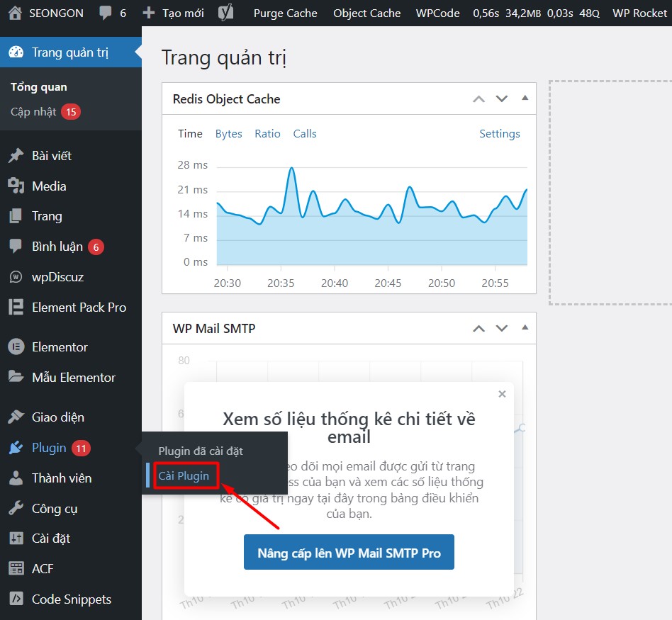The image size is (672, 620).
Task: Click the Code Snippets icon
Action: click(x=16, y=599)
